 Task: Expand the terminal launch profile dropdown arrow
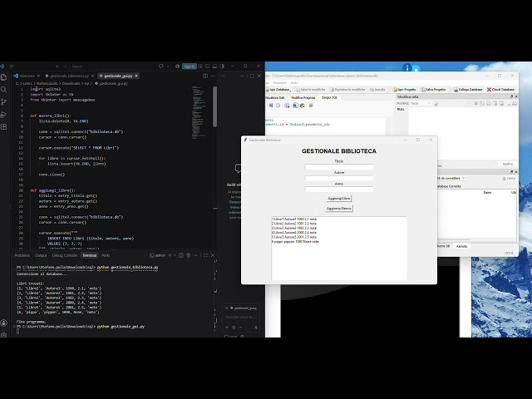click(175, 255)
